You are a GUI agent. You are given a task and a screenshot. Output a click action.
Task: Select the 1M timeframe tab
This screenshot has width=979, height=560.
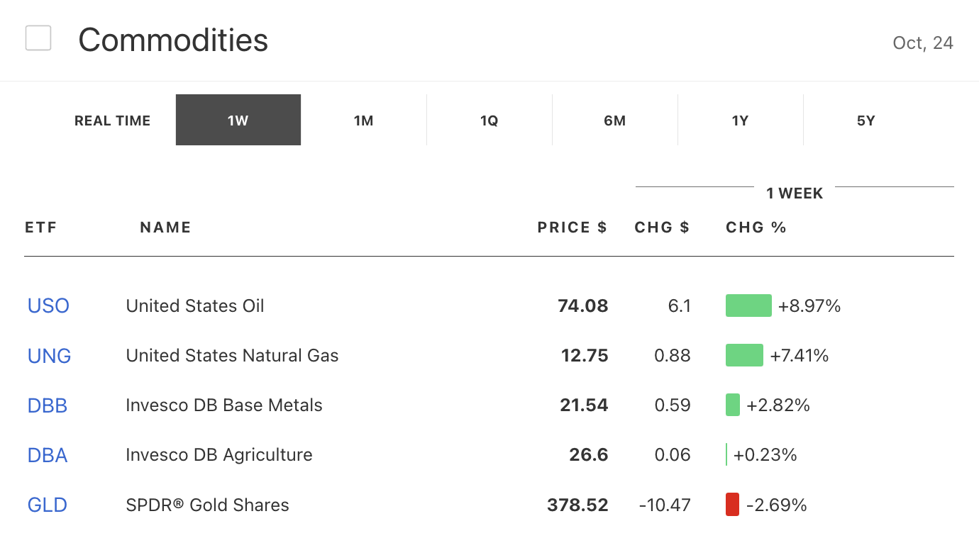coord(364,121)
